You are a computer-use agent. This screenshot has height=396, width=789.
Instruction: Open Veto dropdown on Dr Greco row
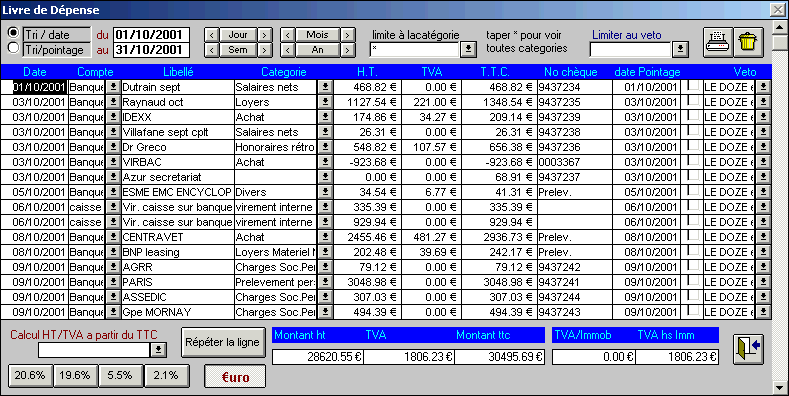point(763,147)
